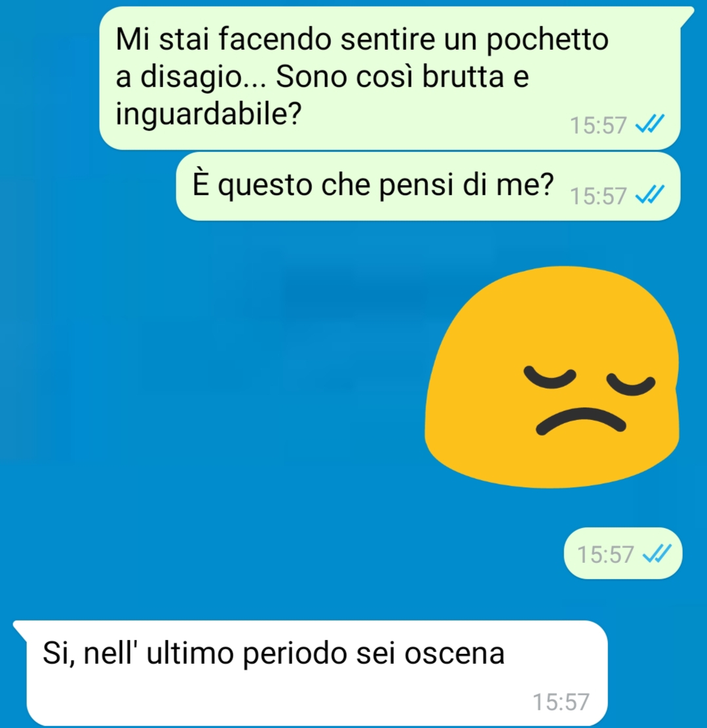The width and height of the screenshot is (707, 728).
Task: Tap the large sad face emoji
Action: [x=552, y=377]
